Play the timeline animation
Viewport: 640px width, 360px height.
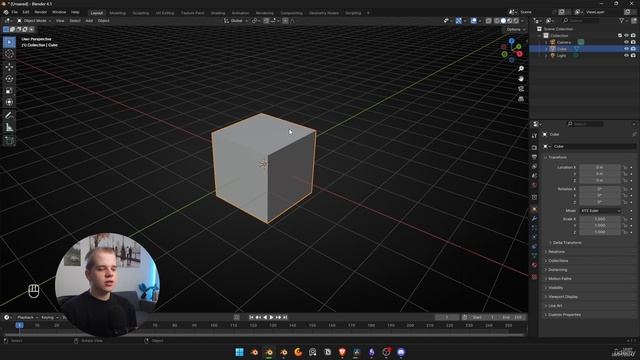coord(271,317)
